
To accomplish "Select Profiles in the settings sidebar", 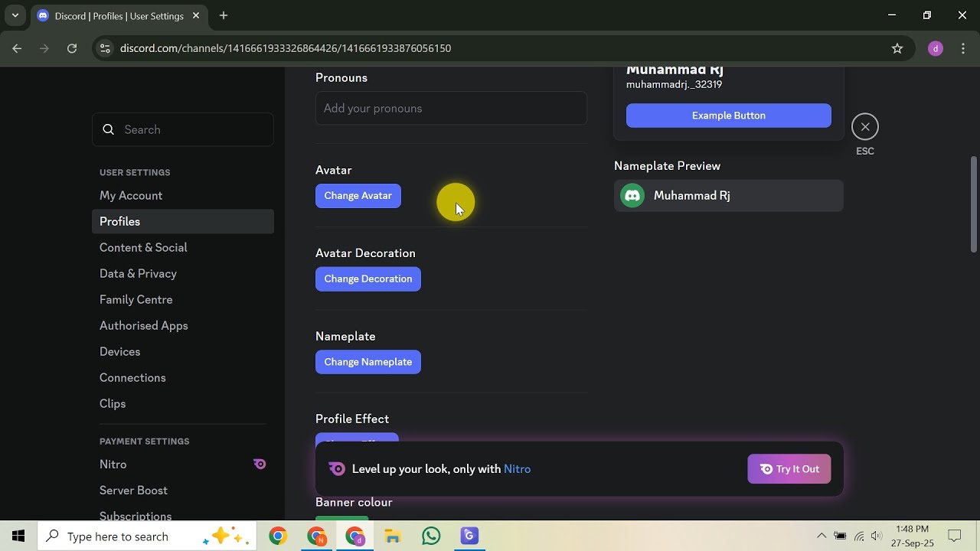I will pyautogui.click(x=182, y=222).
